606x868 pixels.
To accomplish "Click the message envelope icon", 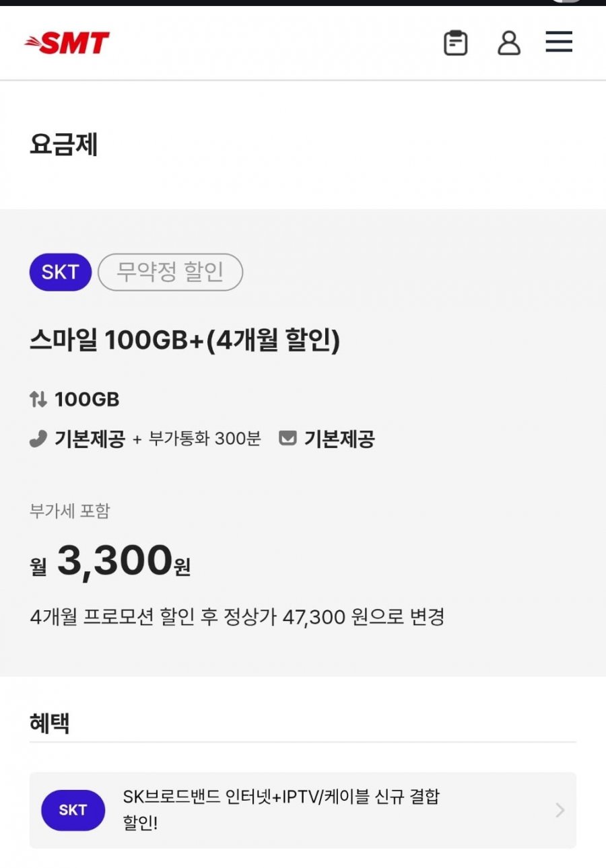I will coord(288,439).
